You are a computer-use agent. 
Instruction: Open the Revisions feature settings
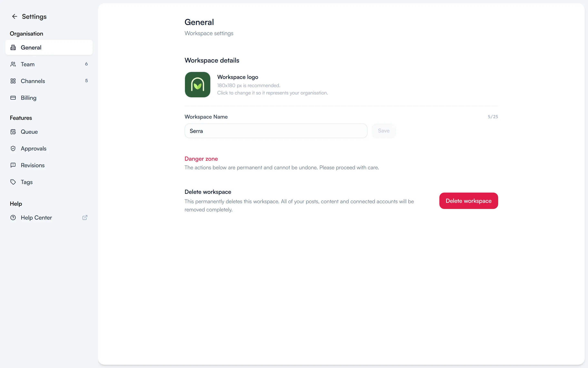(x=49, y=165)
